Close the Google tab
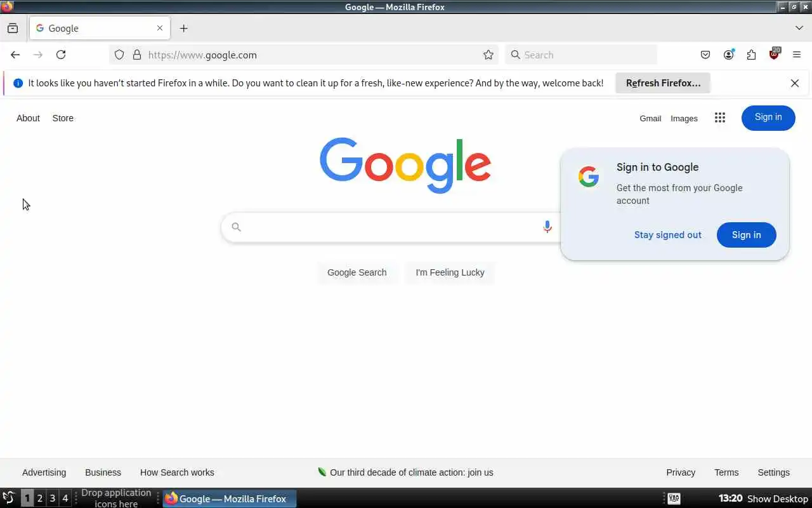This screenshot has height=508, width=812. tap(160, 28)
